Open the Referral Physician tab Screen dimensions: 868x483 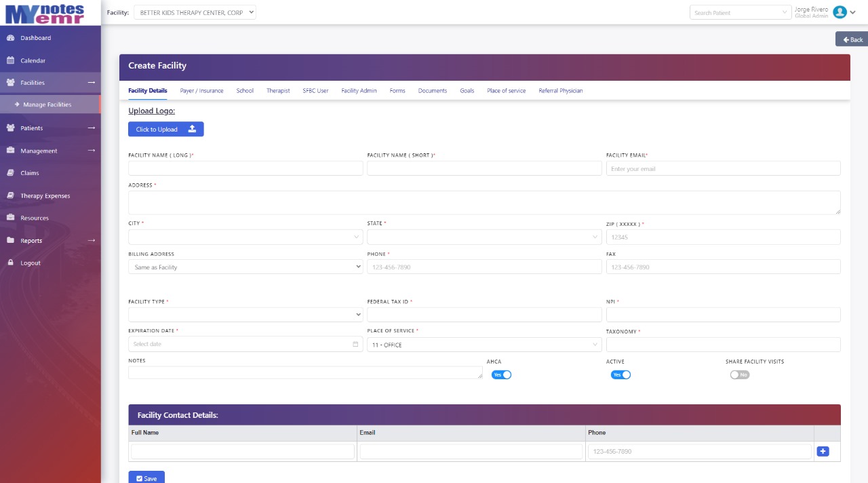[x=560, y=91]
